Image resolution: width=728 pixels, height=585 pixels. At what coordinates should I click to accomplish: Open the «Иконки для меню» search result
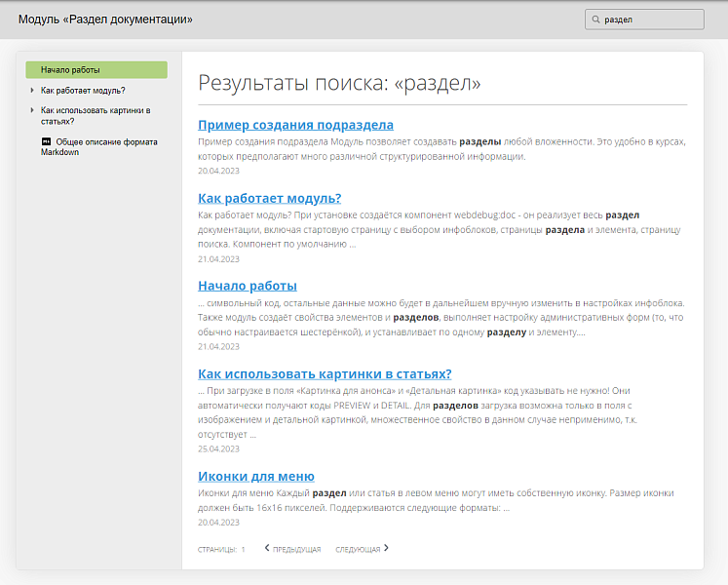[x=255, y=476]
